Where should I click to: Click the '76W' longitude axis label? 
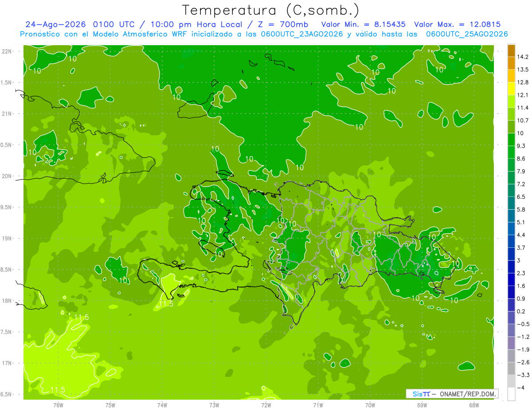(x=58, y=405)
